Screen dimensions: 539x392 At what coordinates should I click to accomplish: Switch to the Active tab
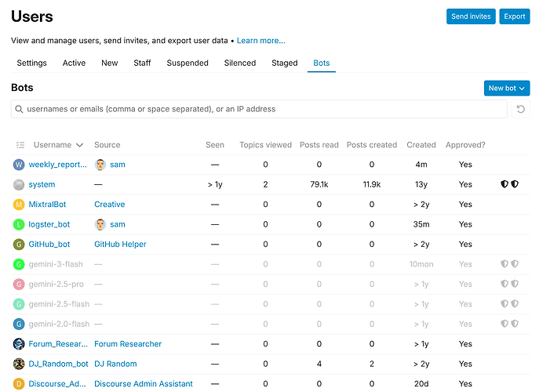[74, 64]
